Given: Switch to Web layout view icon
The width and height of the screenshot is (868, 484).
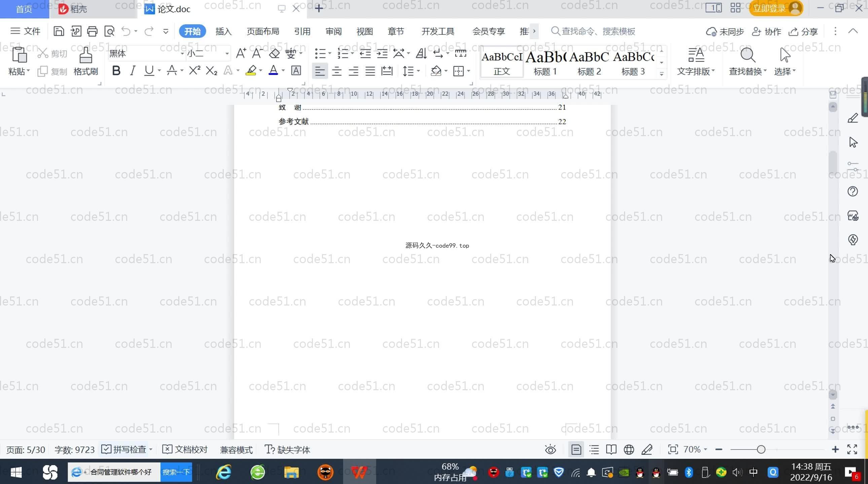Looking at the screenshot, I should 629,450.
